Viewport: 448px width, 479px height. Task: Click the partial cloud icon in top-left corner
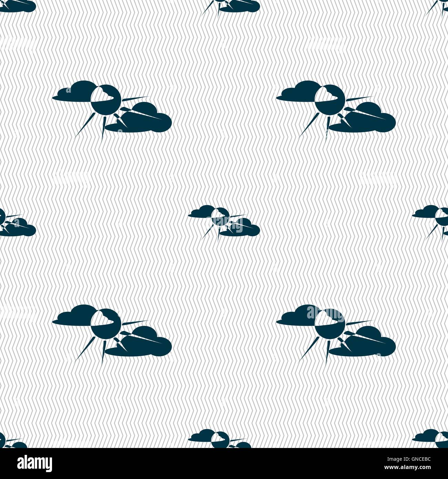(x=18, y=5)
